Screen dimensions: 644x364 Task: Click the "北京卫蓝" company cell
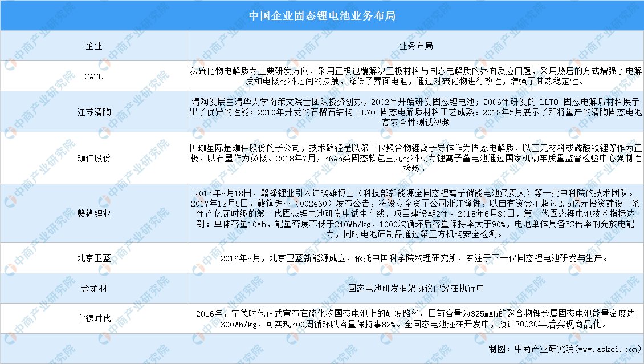pos(94,258)
